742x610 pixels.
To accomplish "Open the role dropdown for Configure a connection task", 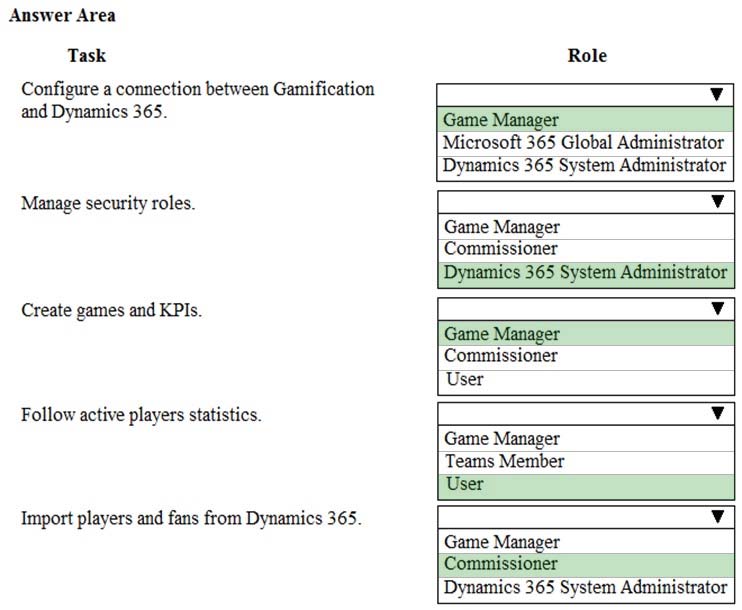I will click(585, 95).
